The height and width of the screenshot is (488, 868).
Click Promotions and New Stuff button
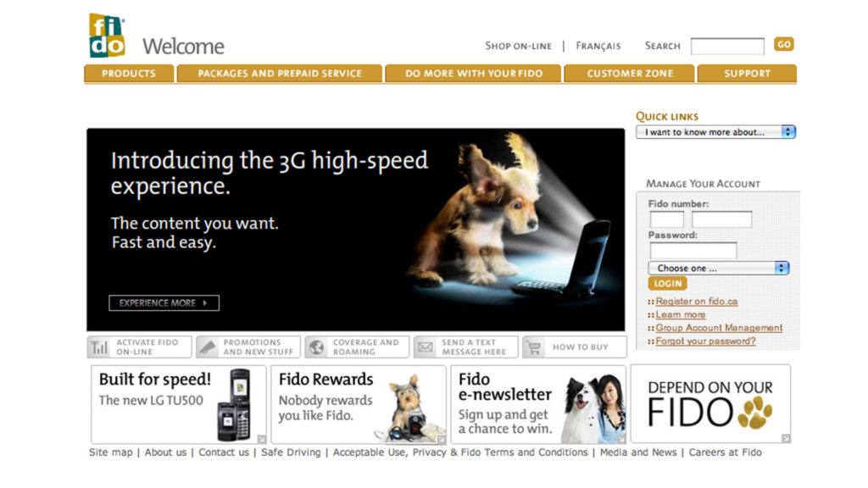tap(248, 347)
